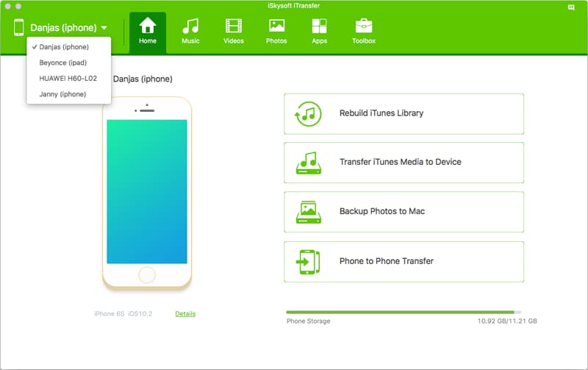This screenshot has width=588, height=370.
Task: Click the phone device icon in header
Action: click(18, 27)
